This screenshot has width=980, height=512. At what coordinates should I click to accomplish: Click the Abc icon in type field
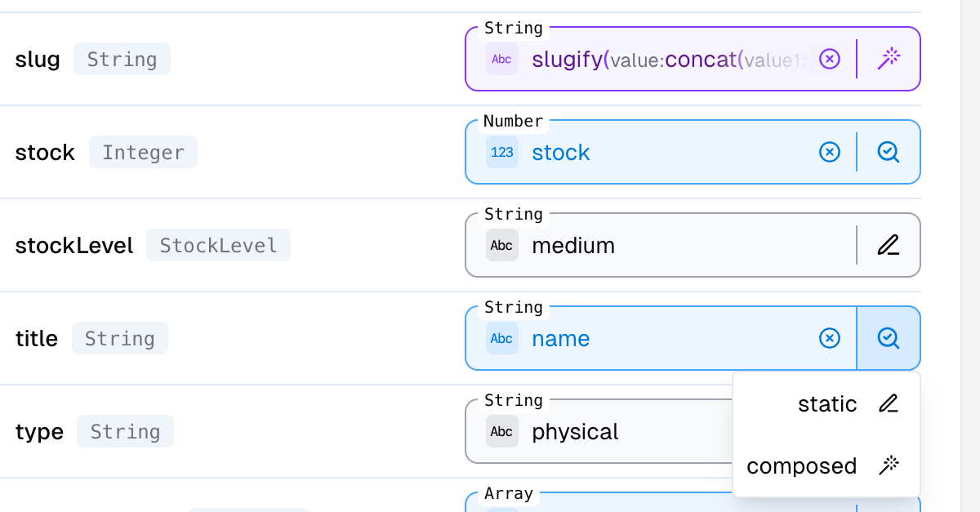click(501, 431)
